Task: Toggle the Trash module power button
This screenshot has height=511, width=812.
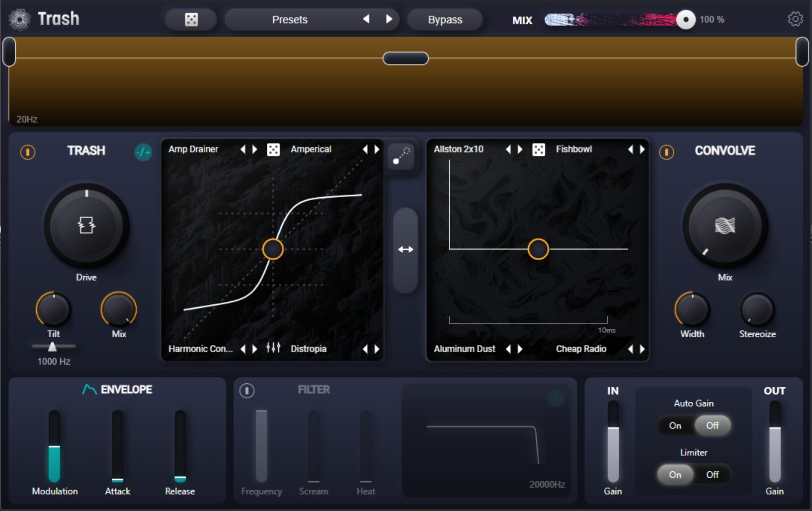Action: pos(28,152)
